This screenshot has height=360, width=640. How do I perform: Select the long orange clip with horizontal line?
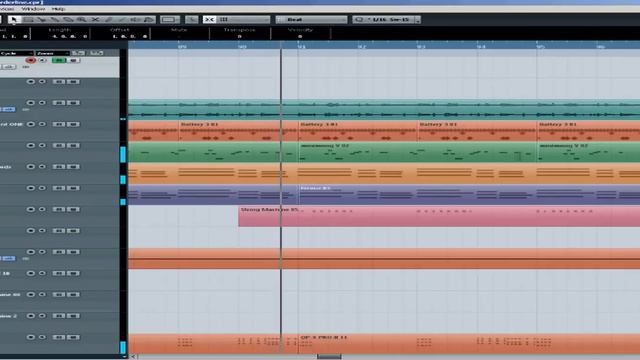coord(384,259)
